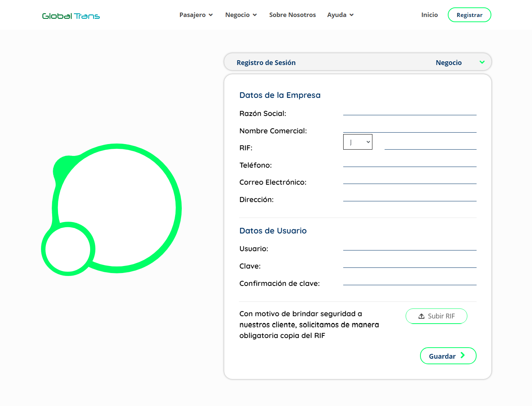This screenshot has height=406, width=532.
Task: Focus the Nombre Comercial field
Action: tap(409, 128)
